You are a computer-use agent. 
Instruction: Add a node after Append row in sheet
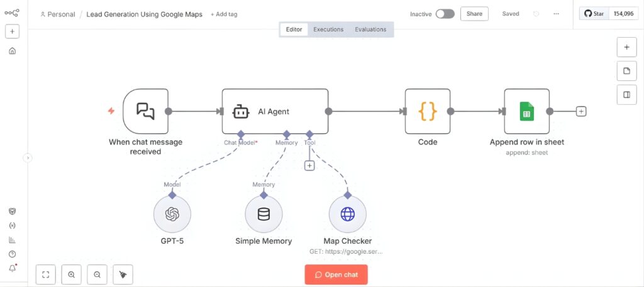581,111
